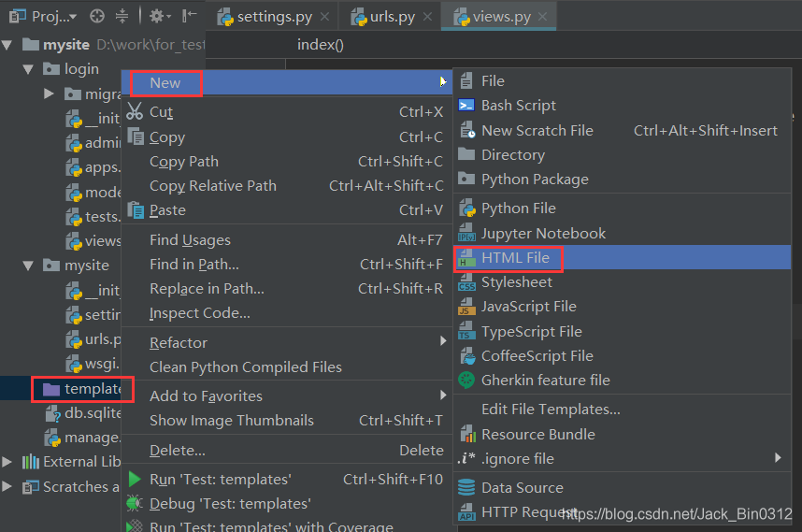Click the Jupyter Notebook icon
This screenshot has width=802, height=532.
point(466,232)
